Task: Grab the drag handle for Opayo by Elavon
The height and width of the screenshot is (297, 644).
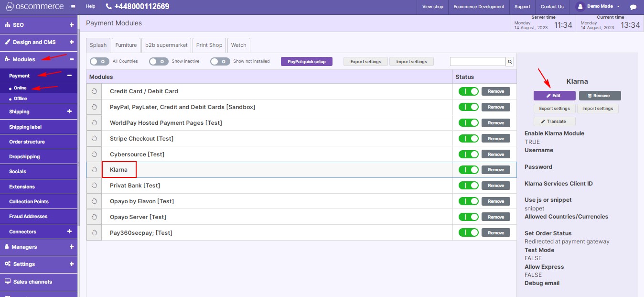Action: point(94,201)
